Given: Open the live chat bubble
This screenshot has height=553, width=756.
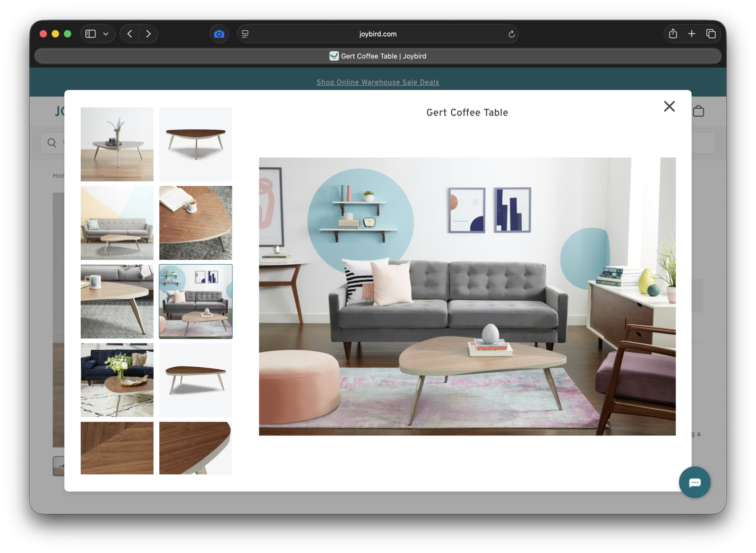Looking at the screenshot, I should (x=694, y=482).
